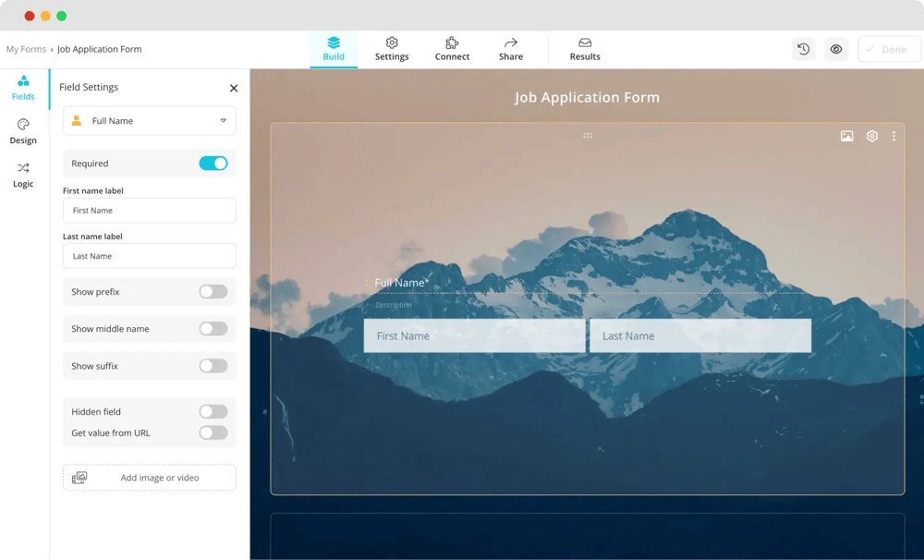924x560 pixels.
Task: Click the Add image or video button
Action: [150, 478]
